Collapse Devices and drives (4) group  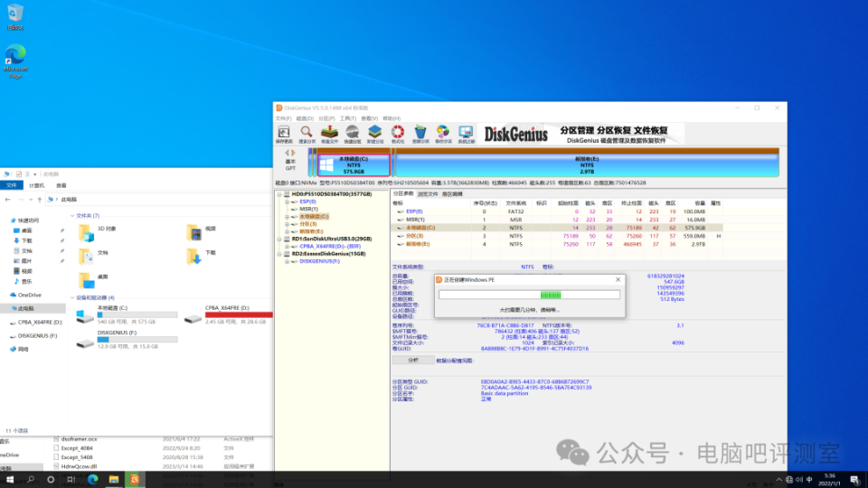pos(72,297)
